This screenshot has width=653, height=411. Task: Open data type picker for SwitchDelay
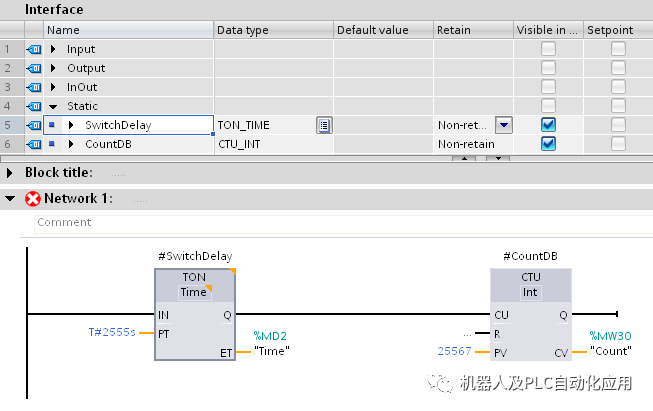click(324, 125)
